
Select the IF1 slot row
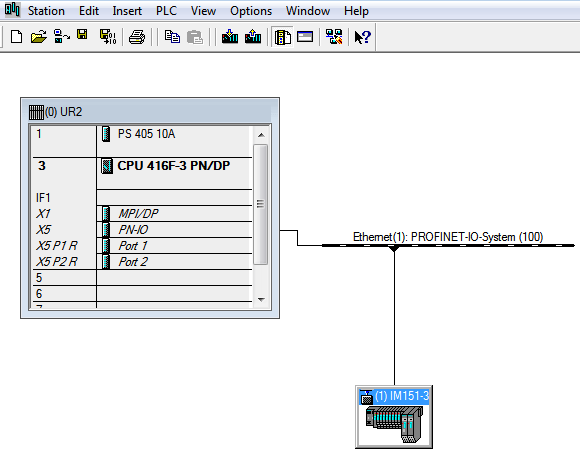(142, 198)
